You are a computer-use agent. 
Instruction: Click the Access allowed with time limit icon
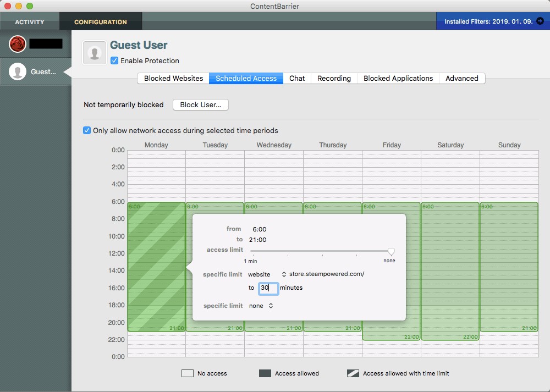click(x=353, y=373)
